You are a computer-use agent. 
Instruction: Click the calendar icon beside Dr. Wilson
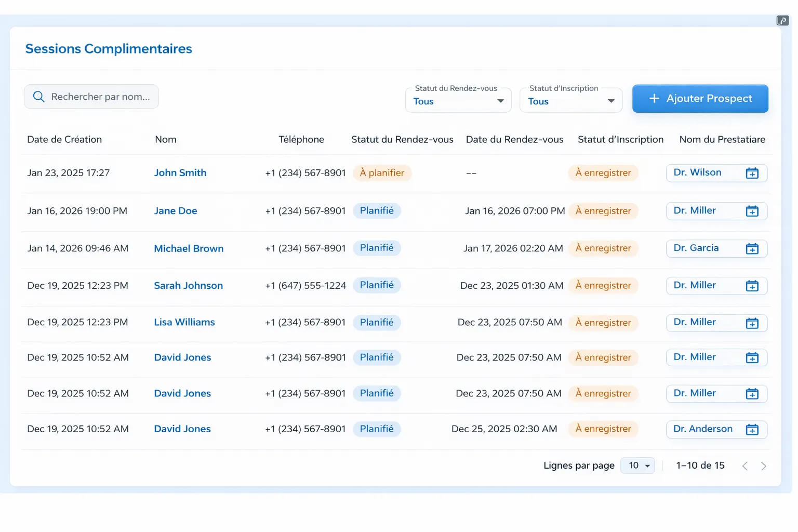(752, 173)
